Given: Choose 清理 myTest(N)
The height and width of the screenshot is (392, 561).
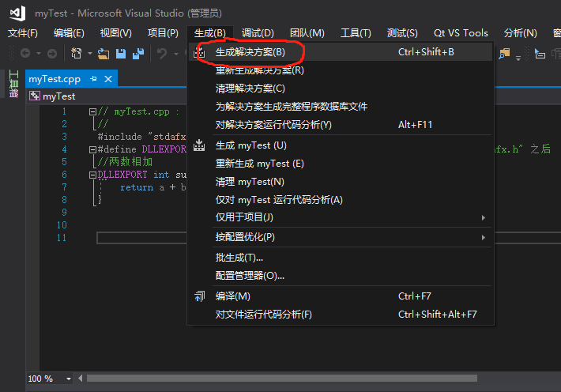Looking at the screenshot, I should click(341, 182).
